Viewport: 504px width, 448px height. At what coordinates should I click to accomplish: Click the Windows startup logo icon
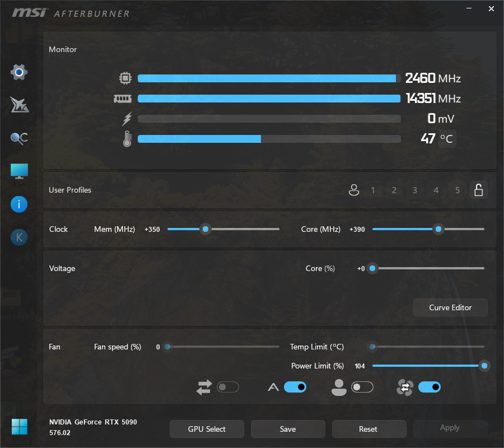pyautogui.click(x=19, y=427)
